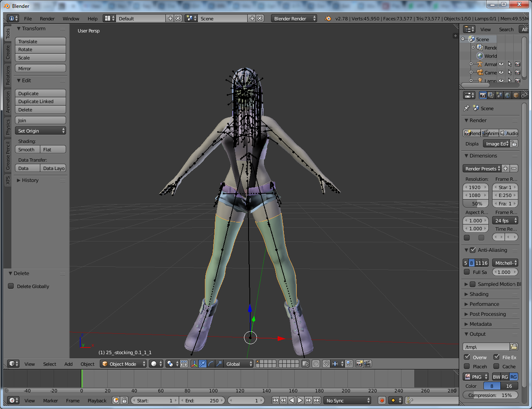
Task: Open the Render Presets dropdown
Action: pos(482,168)
